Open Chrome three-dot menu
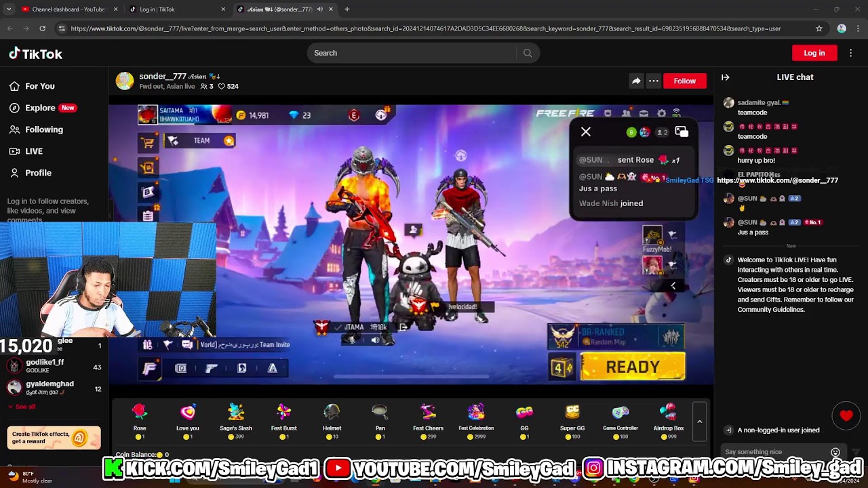The height and width of the screenshot is (488, 868). point(857,28)
